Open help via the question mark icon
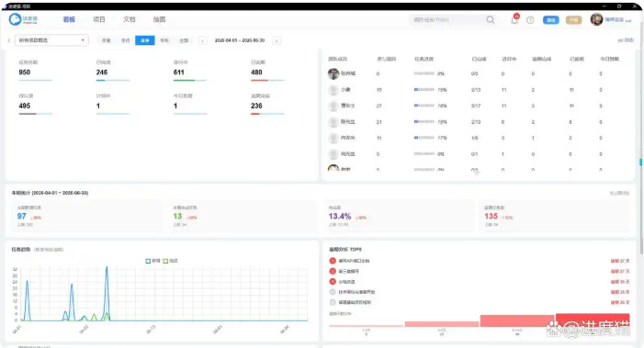644x348 pixels. pos(530,19)
